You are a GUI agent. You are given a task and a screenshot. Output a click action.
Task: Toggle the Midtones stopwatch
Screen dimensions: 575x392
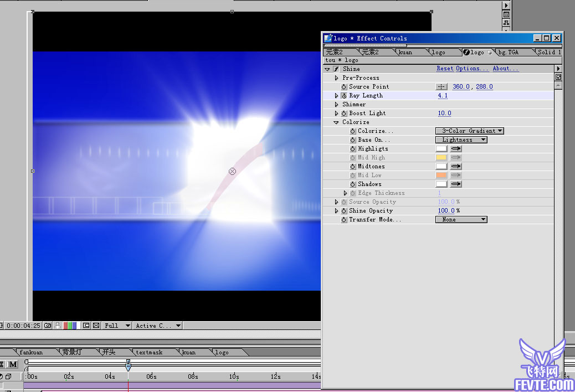pos(353,167)
